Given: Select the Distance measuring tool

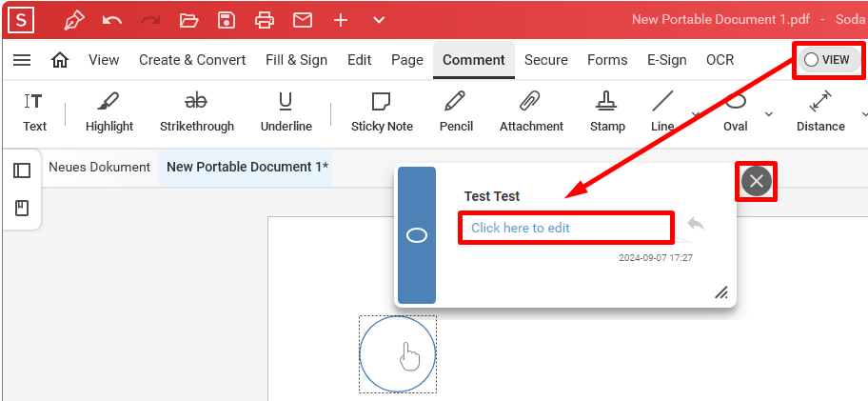Looking at the screenshot, I should pyautogui.click(x=820, y=112).
